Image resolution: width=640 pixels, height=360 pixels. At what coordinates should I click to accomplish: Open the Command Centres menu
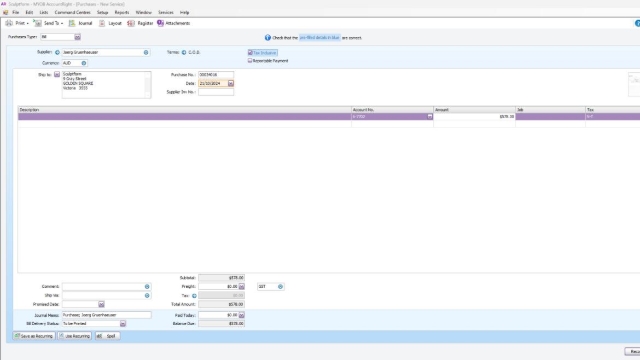[73, 13]
